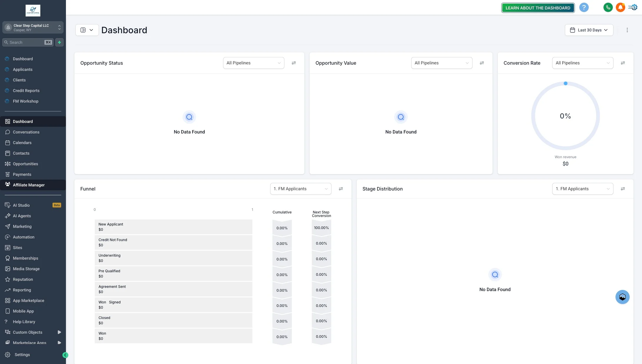Screen dimensions: 642x364
Task: Go to Reputation section
Action: [33, 279]
